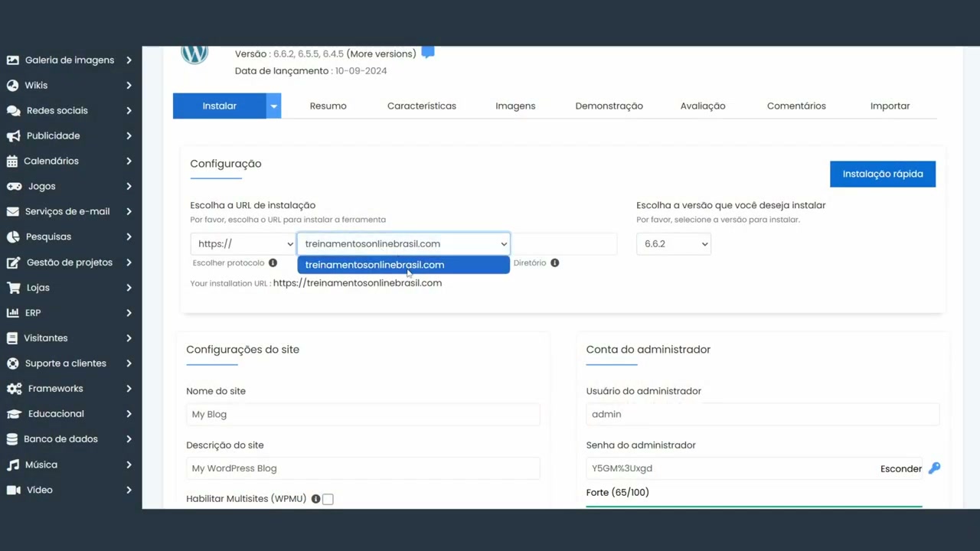
Task: Open the Instalar button dropdown arrow
Action: click(x=273, y=106)
